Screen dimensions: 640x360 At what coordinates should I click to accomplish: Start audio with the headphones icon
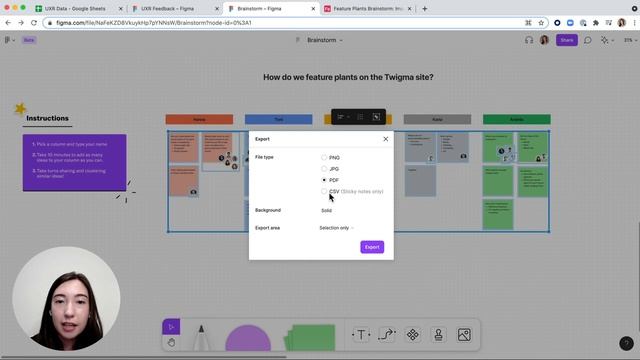[529, 40]
